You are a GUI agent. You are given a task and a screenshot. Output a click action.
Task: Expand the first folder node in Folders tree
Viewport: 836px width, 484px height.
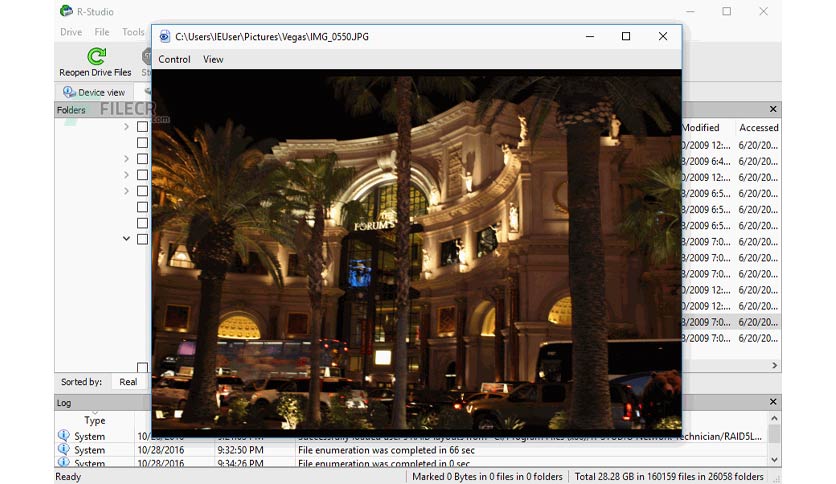tap(126, 126)
